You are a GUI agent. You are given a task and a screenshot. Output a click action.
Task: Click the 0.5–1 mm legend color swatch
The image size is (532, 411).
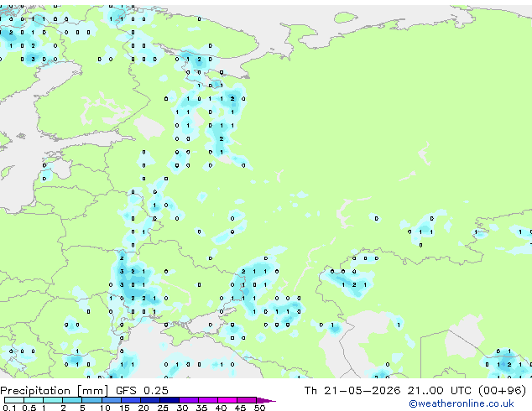tap(34, 400)
